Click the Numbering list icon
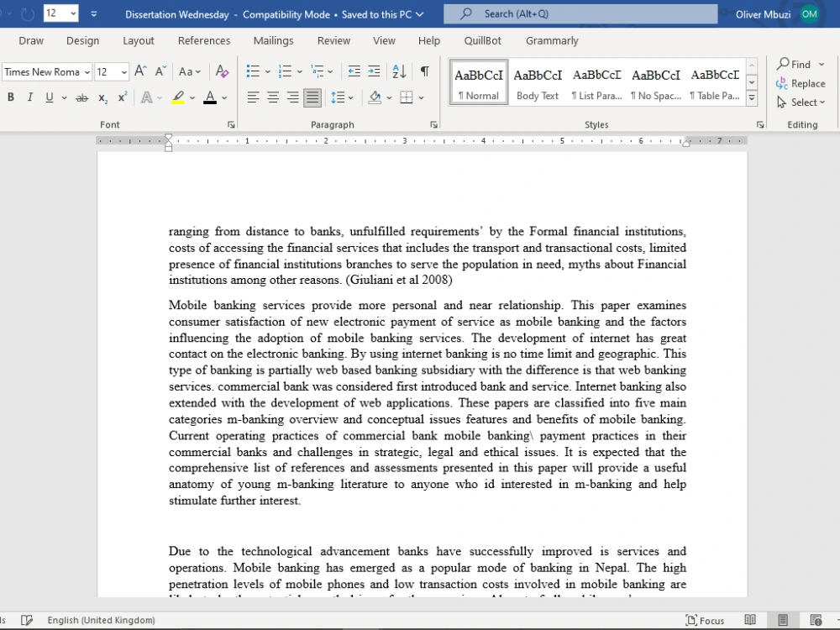840x630 pixels. (x=285, y=71)
